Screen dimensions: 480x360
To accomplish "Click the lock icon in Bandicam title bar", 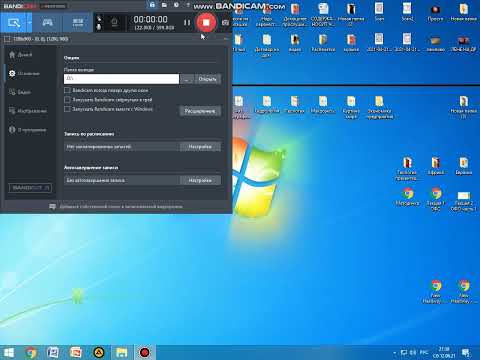I will click(x=152, y=5).
